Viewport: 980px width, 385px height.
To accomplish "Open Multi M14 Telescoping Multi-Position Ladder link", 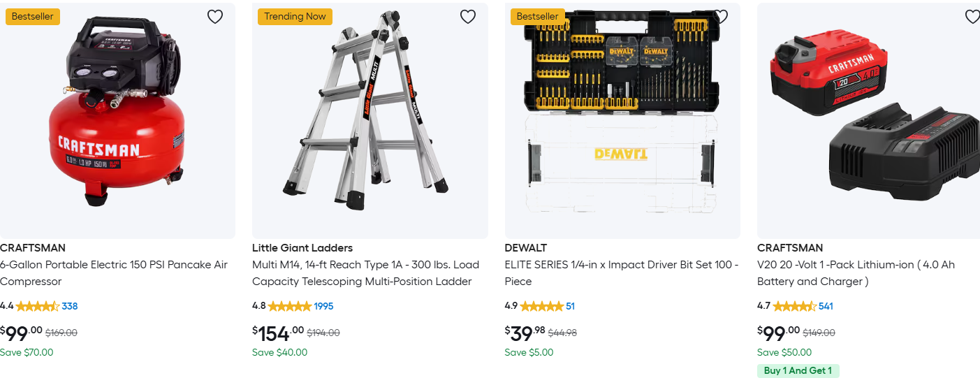I will pos(365,273).
